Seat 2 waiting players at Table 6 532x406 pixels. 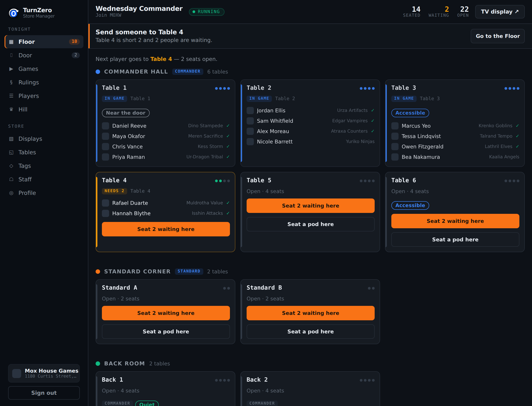click(455, 221)
